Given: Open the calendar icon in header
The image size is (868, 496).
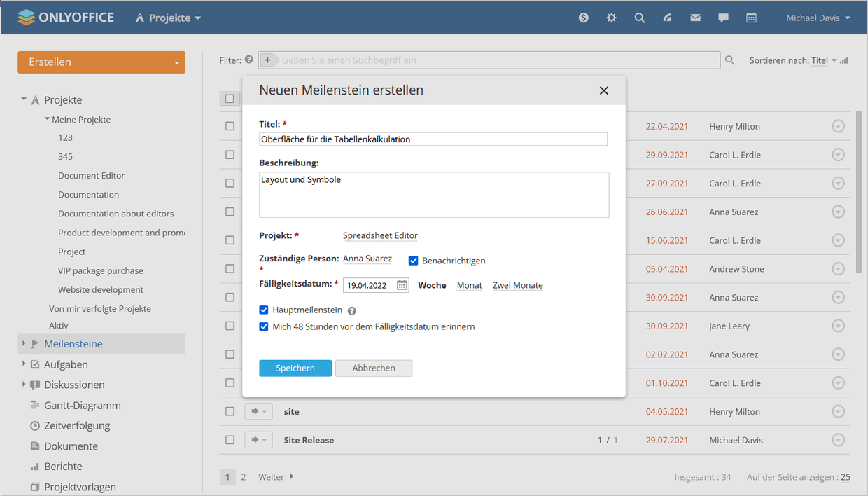Looking at the screenshot, I should 751,18.
